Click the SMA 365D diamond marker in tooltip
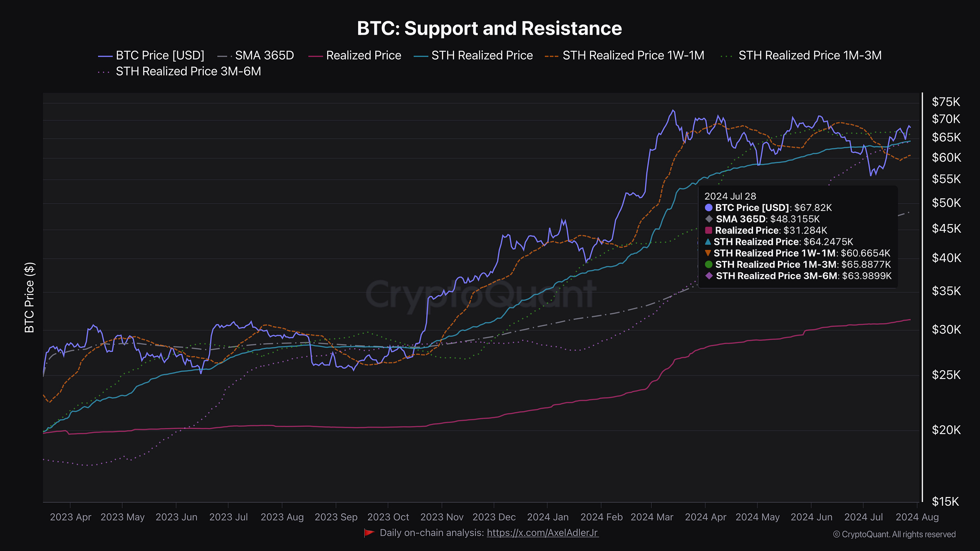Screen dimensions: 980x551 pyautogui.click(x=709, y=219)
